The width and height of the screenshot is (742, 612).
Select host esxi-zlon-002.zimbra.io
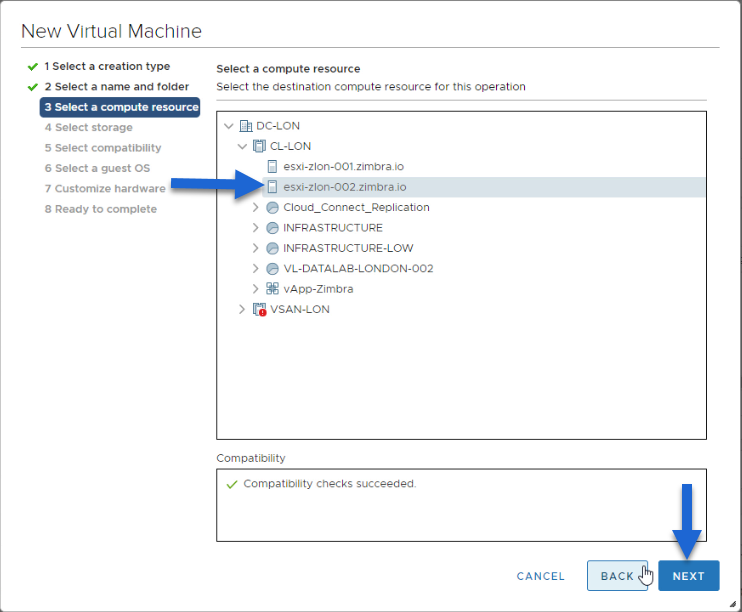pyautogui.click(x=344, y=187)
